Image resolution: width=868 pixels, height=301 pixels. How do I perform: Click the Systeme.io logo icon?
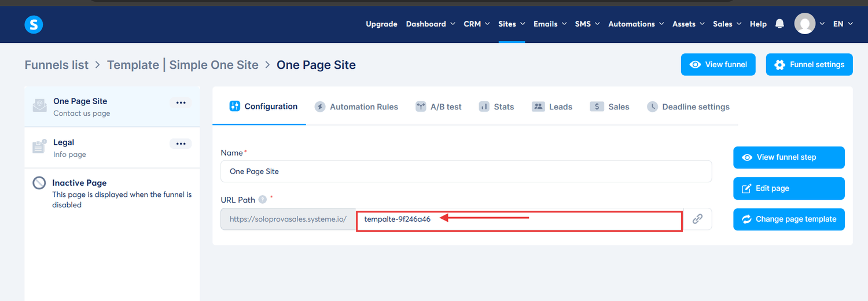coord(34,24)
